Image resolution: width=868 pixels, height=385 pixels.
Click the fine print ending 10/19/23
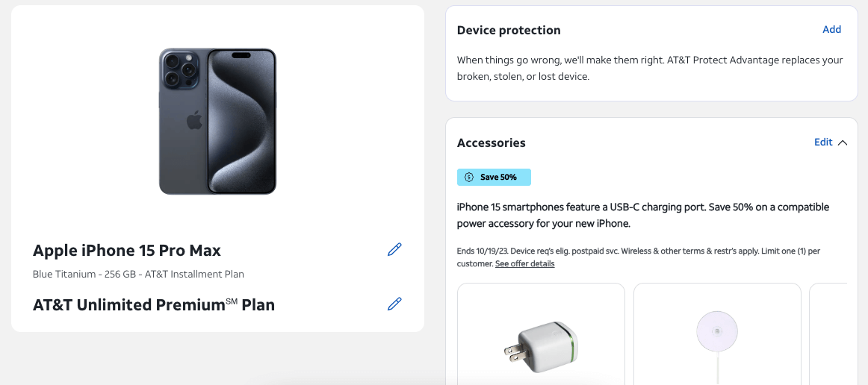click(638, 251)
